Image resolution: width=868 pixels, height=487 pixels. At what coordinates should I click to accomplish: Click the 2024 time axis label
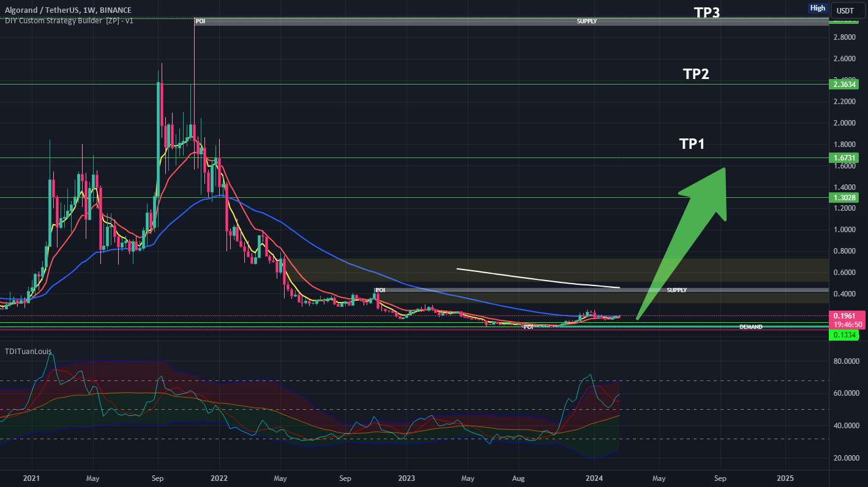[594, 478]
